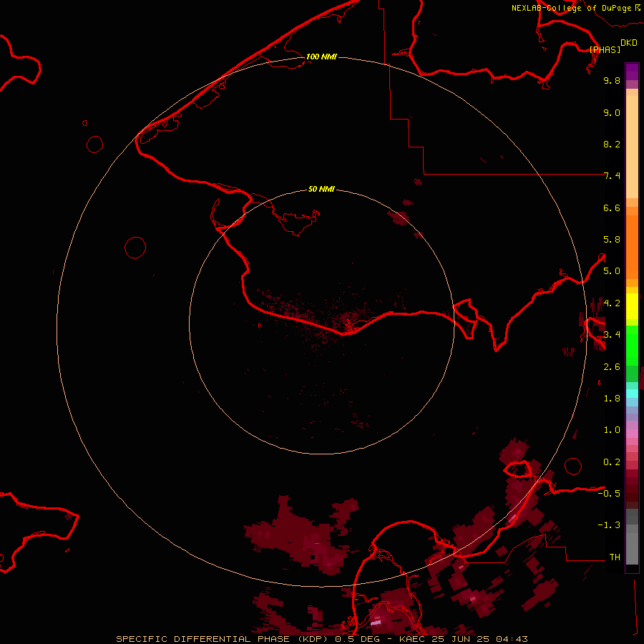Select the 1.0 scale value
This screenshot has height=644, width=644.
click(612, 430)
